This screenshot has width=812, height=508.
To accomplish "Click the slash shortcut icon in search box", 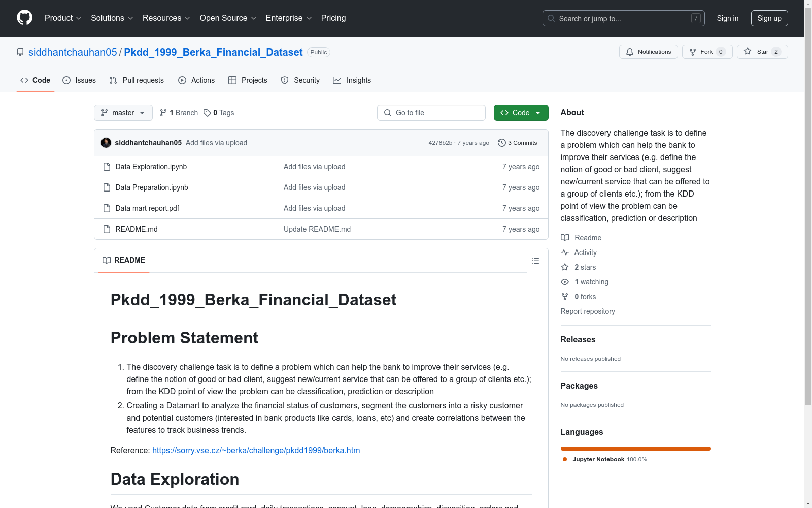I will (696, 18).
